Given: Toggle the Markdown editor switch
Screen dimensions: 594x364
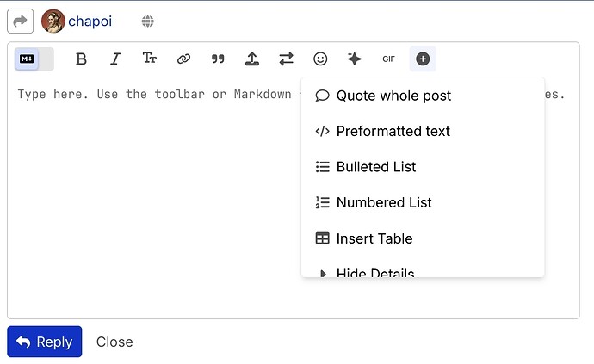Looking at the screenshot, I should pos(34,59).
